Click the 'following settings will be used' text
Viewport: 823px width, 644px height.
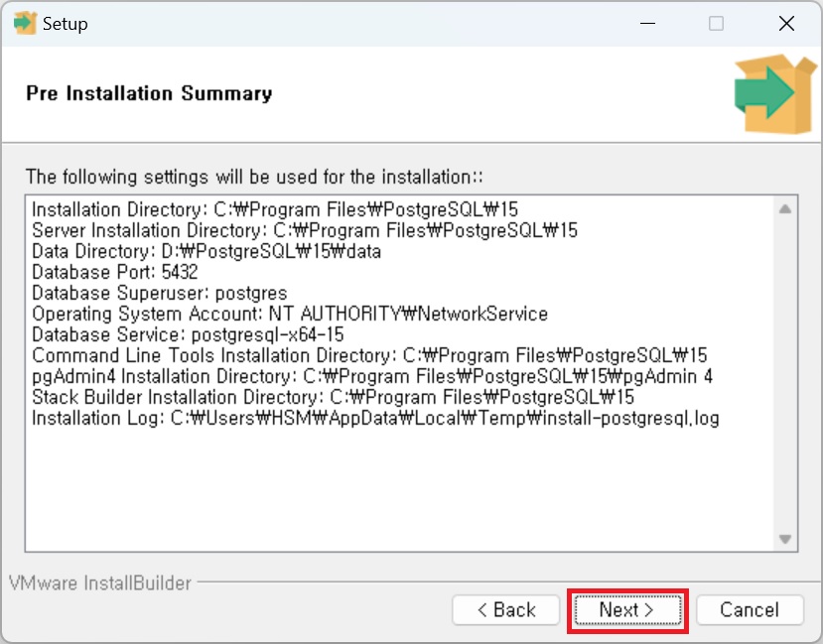click(x=254, y=177)
